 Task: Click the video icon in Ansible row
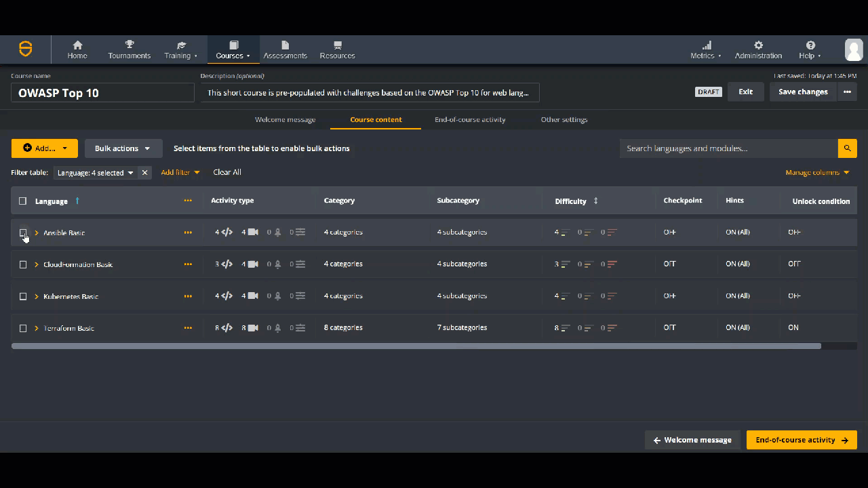click(x=253, y=232)
